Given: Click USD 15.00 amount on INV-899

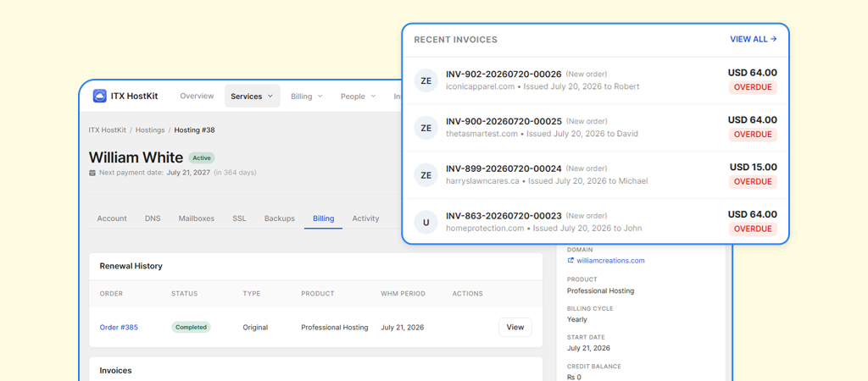Looking at the screenshot, I should click(x=754, y=167).
